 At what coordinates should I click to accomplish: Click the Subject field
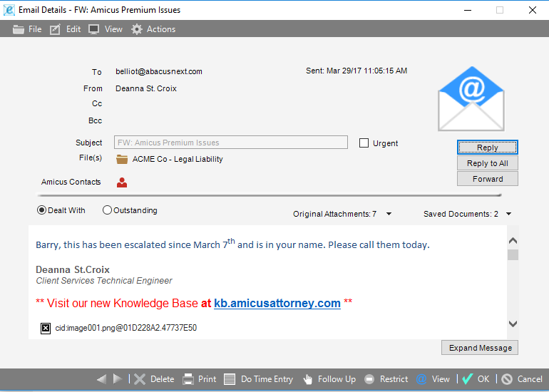click(x=231, y=143)
